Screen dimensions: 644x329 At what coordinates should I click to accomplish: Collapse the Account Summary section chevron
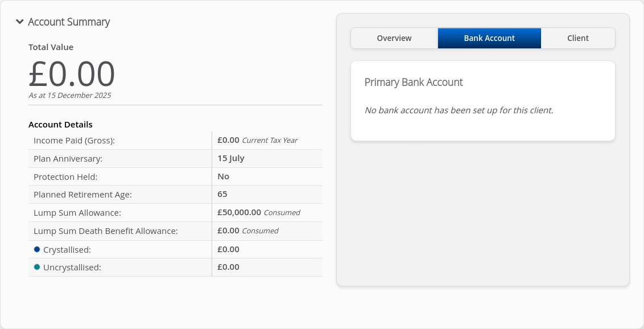pyautogui.click(x=20, y=22)
